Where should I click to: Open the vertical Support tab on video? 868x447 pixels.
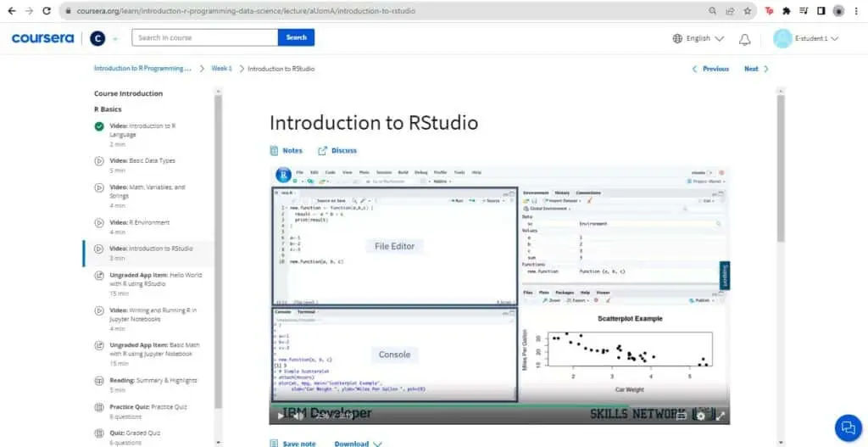click(724, 276)
